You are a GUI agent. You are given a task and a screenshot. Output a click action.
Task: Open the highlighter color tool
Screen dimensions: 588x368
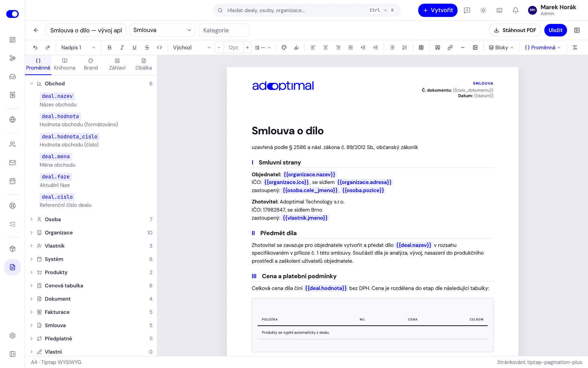tap(296, 48)
